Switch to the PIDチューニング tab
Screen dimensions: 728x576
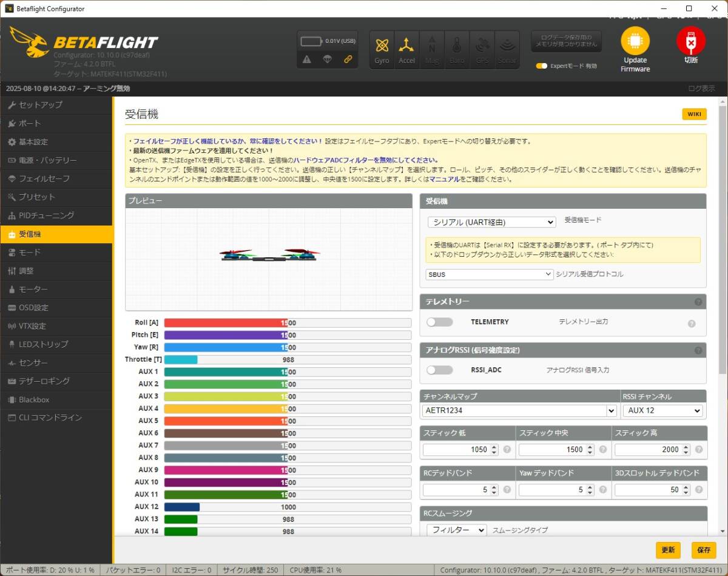tap(56, 215)
